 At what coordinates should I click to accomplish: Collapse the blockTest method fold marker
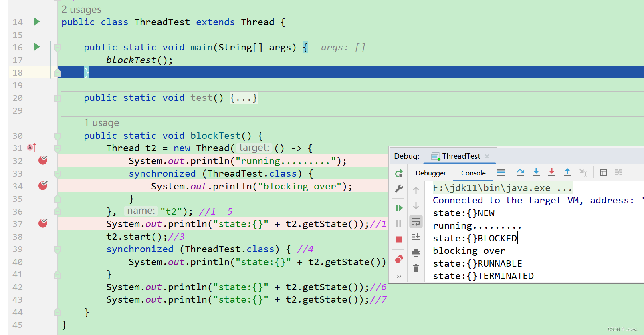57,136
